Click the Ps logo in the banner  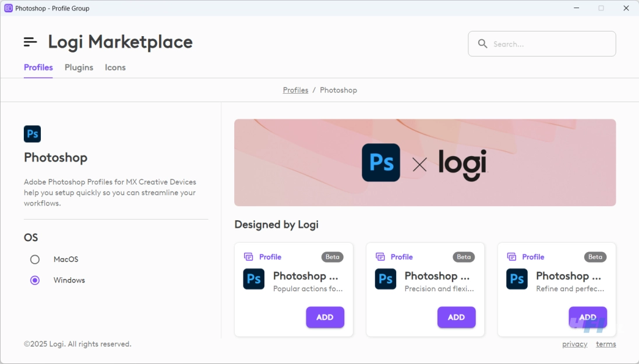380,162
